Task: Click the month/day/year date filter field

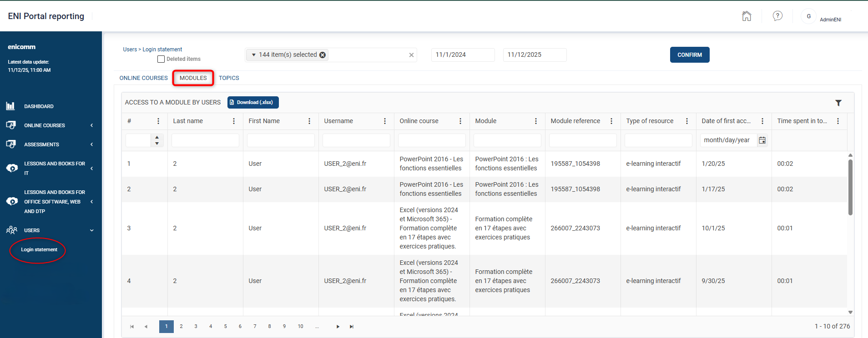Action: click(728, 140)
